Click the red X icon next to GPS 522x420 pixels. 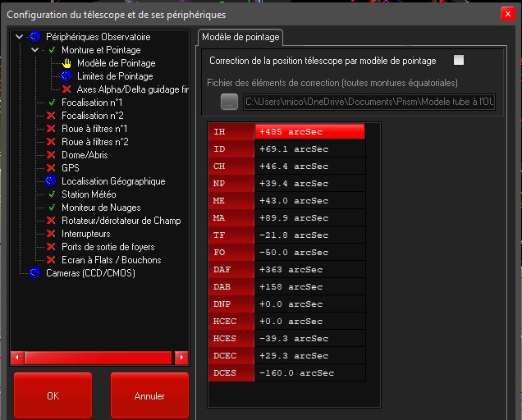point(51,168)
